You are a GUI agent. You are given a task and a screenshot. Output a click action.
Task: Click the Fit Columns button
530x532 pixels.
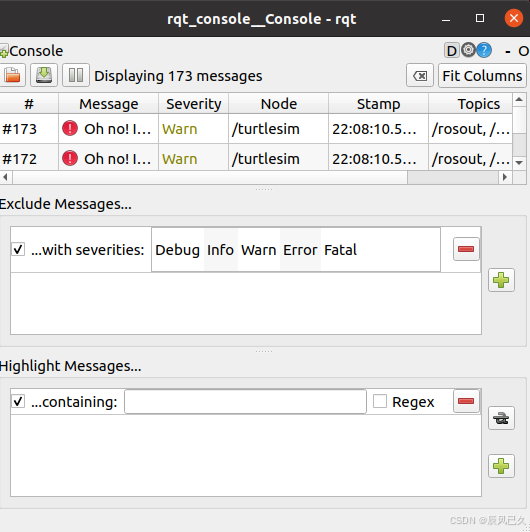[x=482, y=75]
